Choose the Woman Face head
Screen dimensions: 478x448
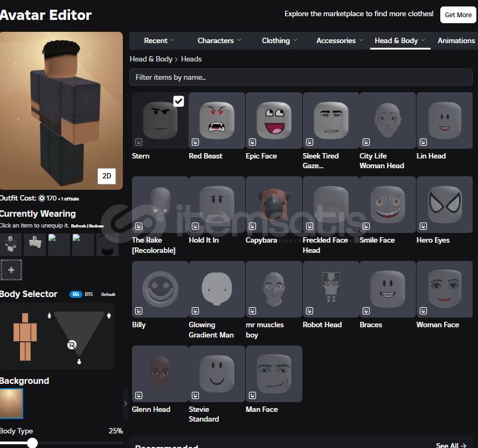(445, 289)
